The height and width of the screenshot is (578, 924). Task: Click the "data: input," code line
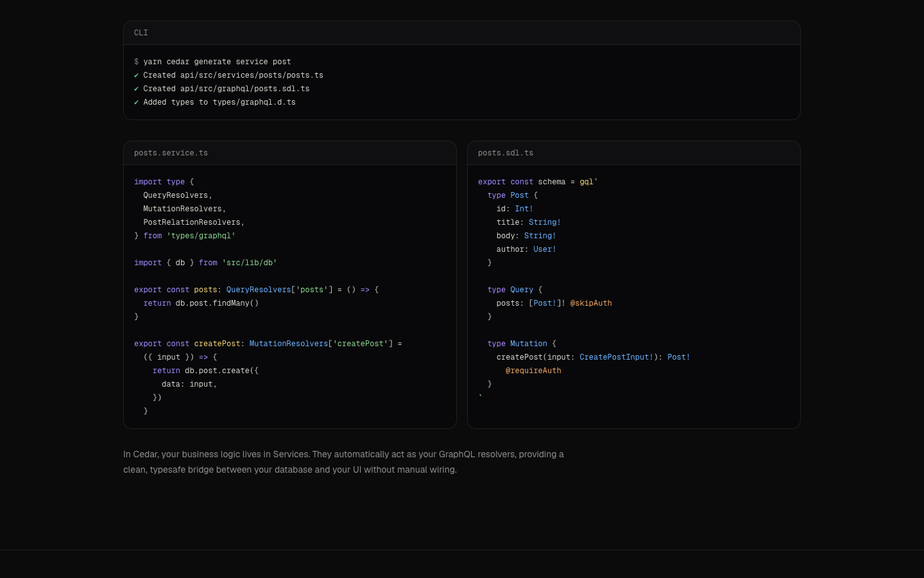[189, 384]
